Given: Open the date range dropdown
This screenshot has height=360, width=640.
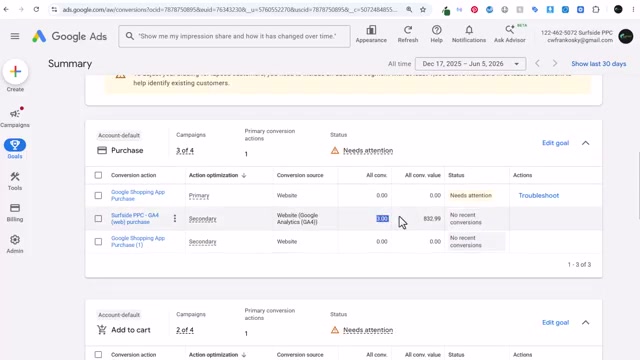Looking at the screenshot, I should pos(470,64).
